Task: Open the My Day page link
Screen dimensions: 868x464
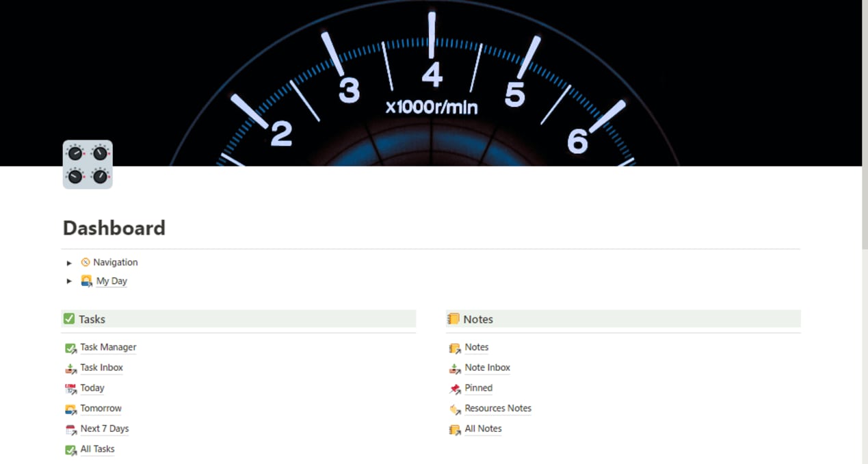Action: tap(111, 281)
